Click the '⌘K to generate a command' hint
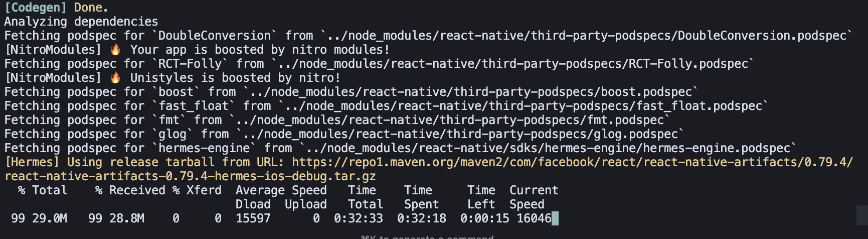This screenshot has height=239, width=868. (427, 237)
